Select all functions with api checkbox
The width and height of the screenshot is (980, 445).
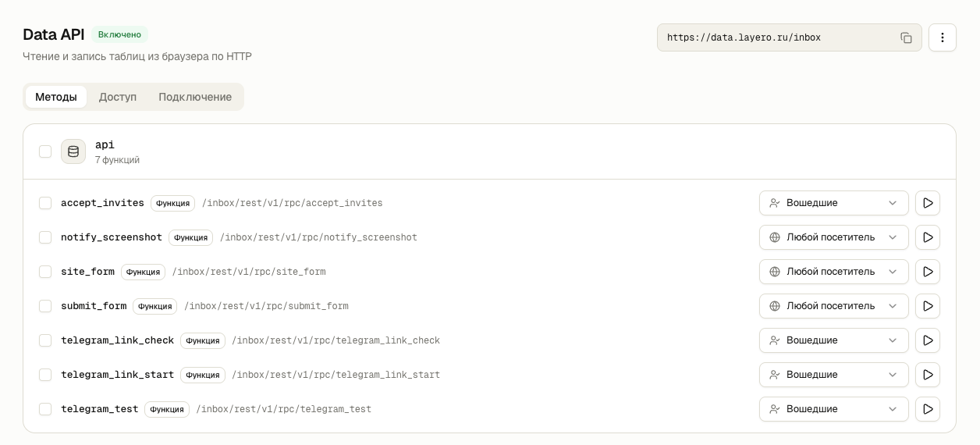(x=45, y=151)
